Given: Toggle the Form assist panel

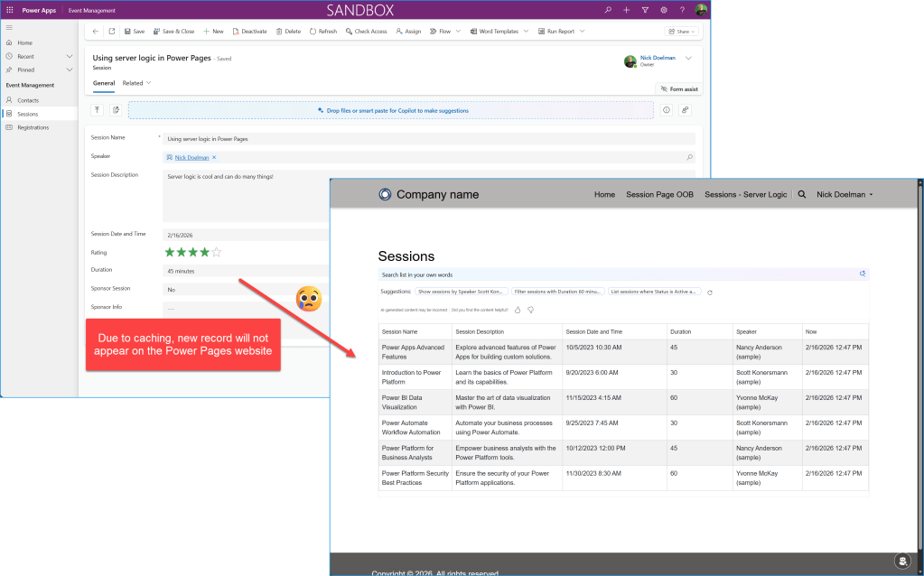Looking at the screenshot, I should (678, 89).
